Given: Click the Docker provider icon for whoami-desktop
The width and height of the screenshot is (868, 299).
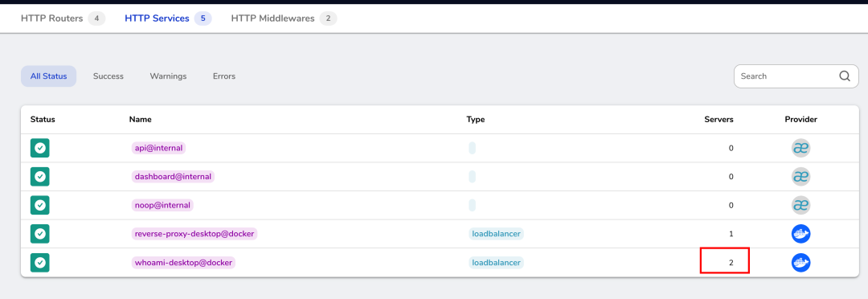Looking at the screenshot, I should [800, 263].
